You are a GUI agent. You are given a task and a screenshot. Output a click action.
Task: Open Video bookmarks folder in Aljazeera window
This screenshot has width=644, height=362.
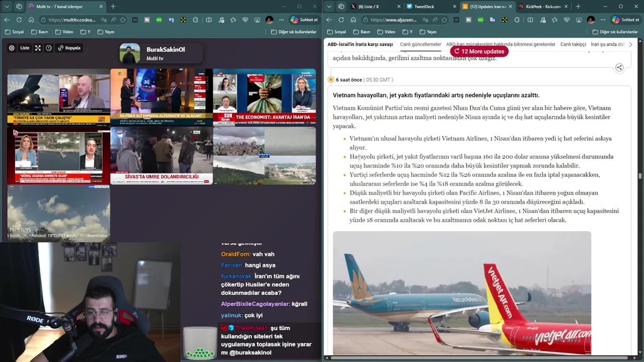coord(385,32)
